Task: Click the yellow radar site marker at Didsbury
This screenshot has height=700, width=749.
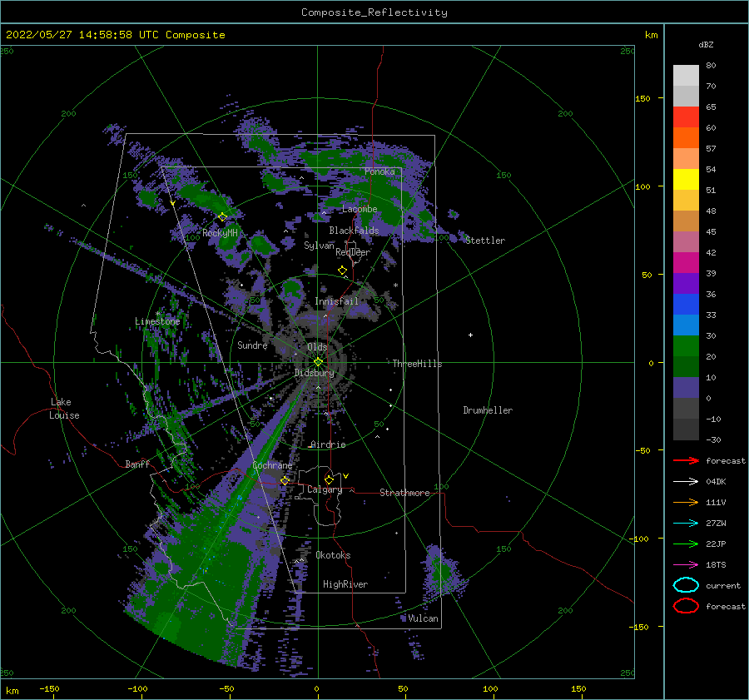Action: click(318, 362)
